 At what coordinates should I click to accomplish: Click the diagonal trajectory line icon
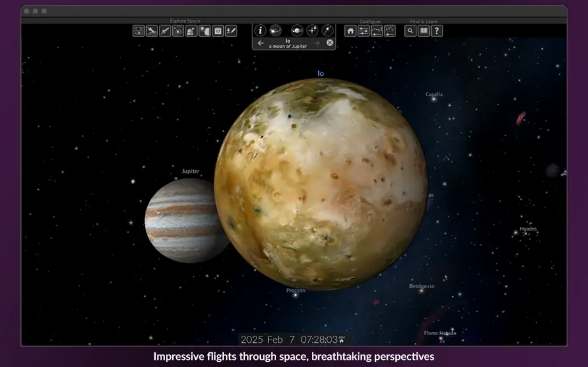pyautogui.click(x=327, y=31)
